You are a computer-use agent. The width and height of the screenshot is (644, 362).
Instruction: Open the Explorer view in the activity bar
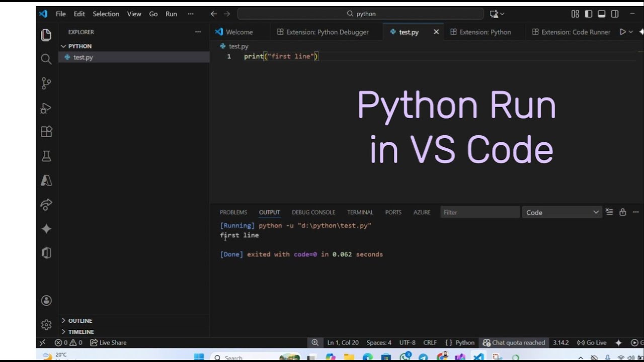pyautogui.click(x=46, y=35)
